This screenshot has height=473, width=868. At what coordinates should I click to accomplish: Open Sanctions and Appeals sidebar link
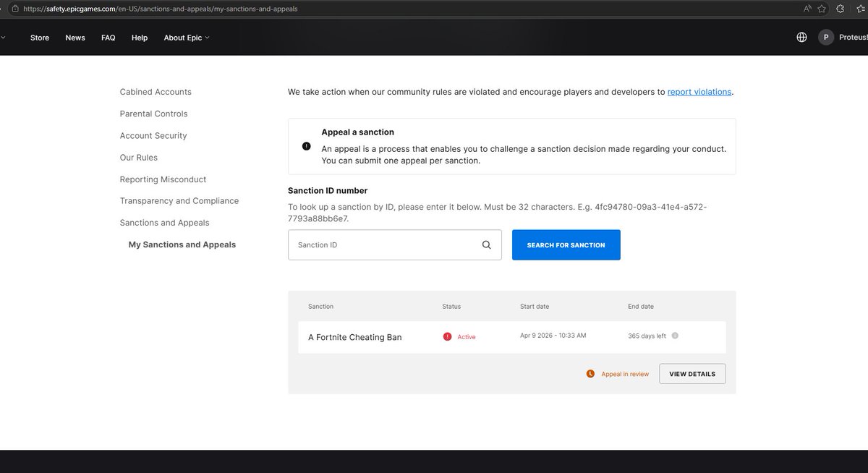coord(164,222)
